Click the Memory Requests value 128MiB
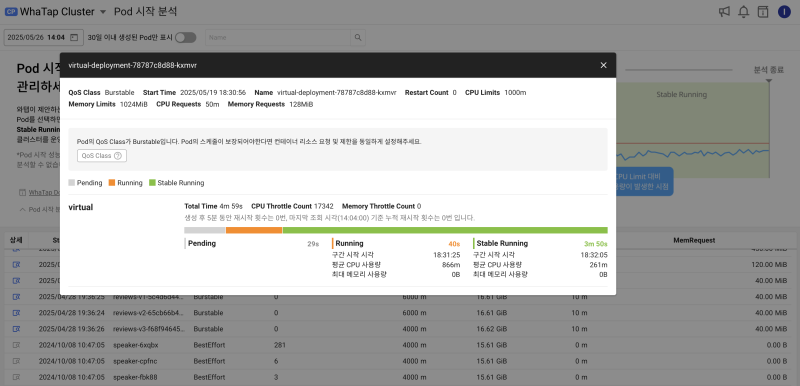The image size is (800, 386). [301, 105]
